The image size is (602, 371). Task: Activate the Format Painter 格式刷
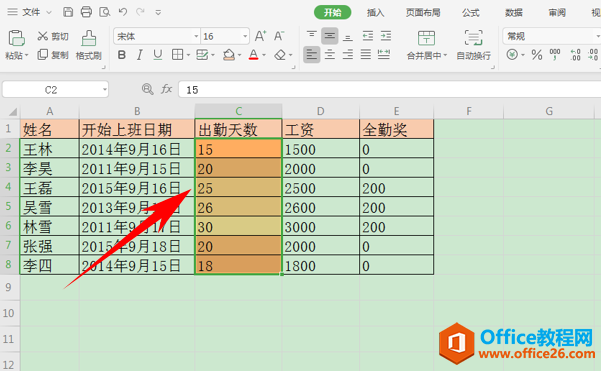[x=89, y=45]
